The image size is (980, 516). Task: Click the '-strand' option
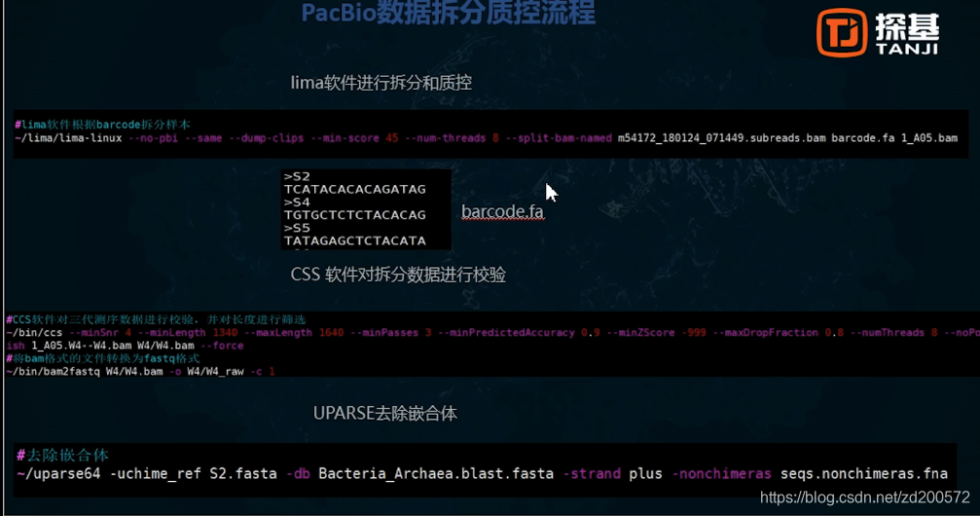pyautogui.click(x=592, y=473)
